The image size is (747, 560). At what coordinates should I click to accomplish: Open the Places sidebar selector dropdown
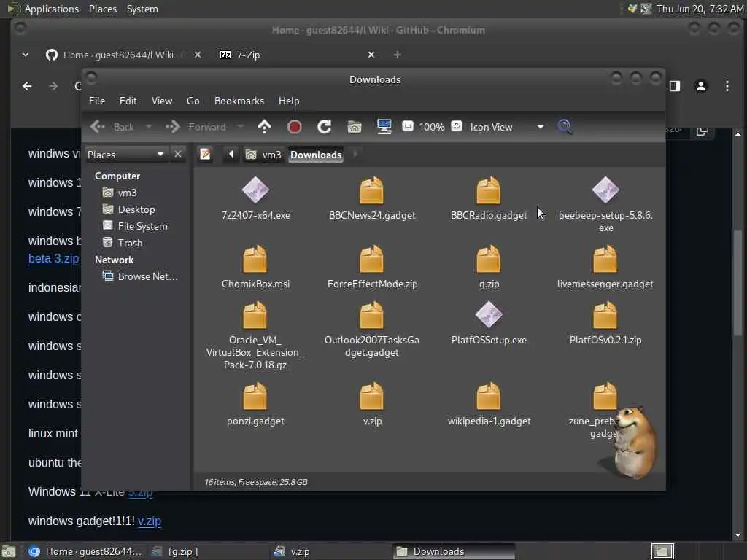[x=125, y=155]
